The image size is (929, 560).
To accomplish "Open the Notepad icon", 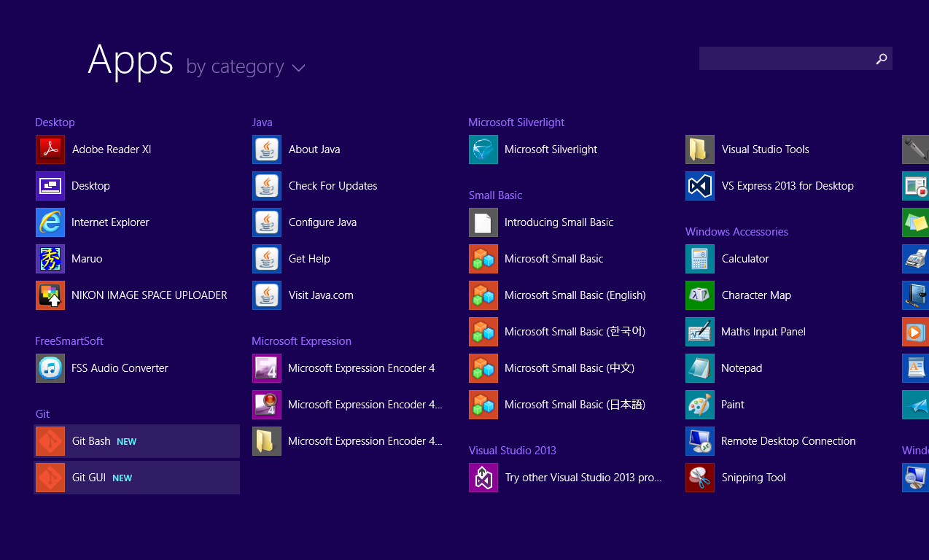I will 700,368.
